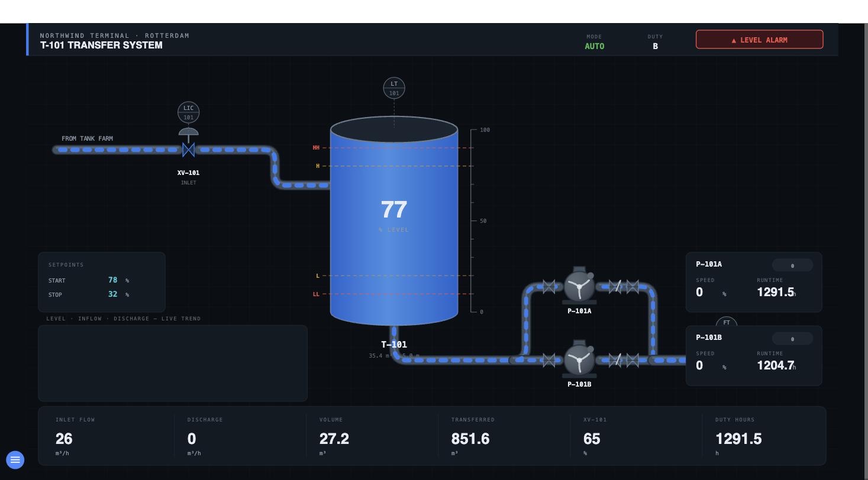Click P-101B runtime 1204.7 reading

776,365
